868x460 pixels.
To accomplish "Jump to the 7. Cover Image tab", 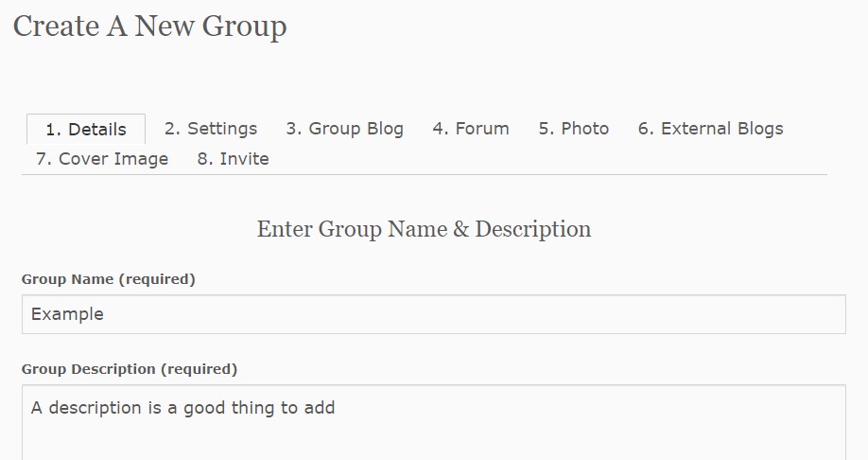I will [102, 159].
